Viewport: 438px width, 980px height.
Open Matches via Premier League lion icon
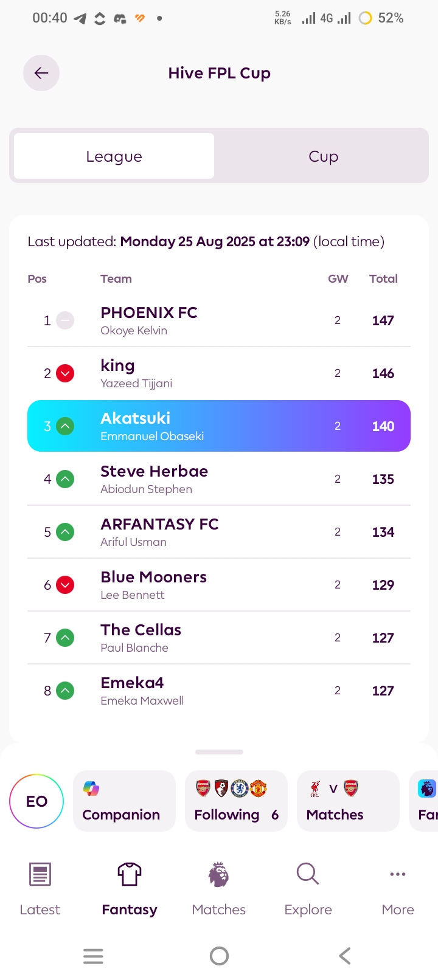click(x=219, y=874)
